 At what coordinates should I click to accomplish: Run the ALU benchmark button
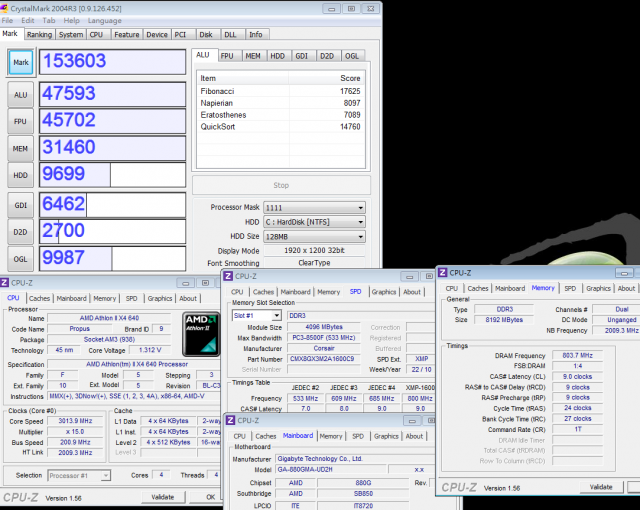[x=20, y=95]
